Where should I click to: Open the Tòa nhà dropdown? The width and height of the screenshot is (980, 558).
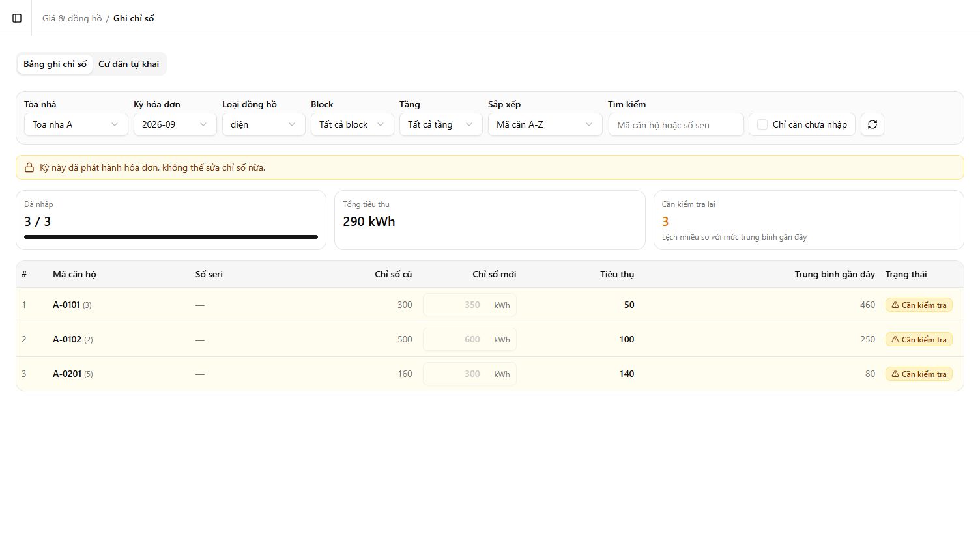tap(76, 124)
